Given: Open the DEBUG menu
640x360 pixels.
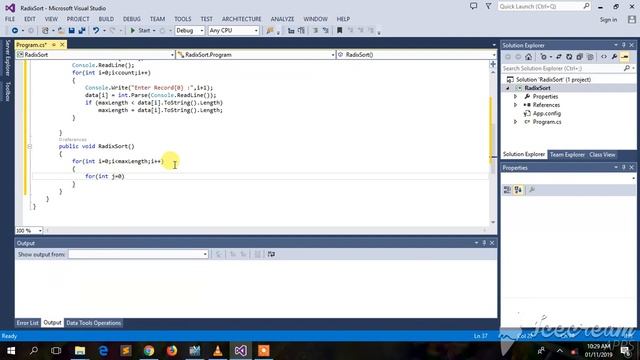Looking at the screenshot, I should (131, 19).
